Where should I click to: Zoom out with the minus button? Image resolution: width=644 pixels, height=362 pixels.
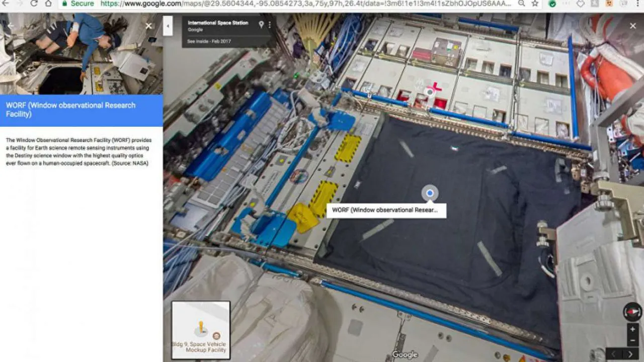tap(632, 340)
